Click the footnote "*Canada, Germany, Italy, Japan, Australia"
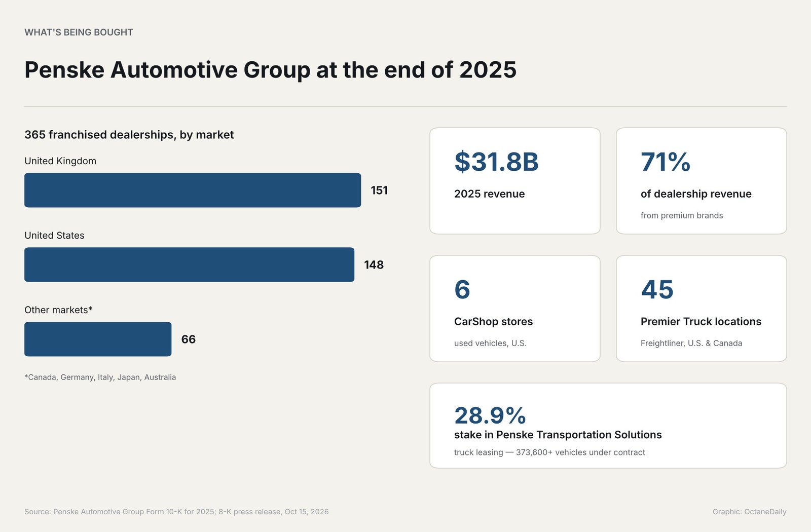Screen dimensions: 811x532 pos(100,377)
